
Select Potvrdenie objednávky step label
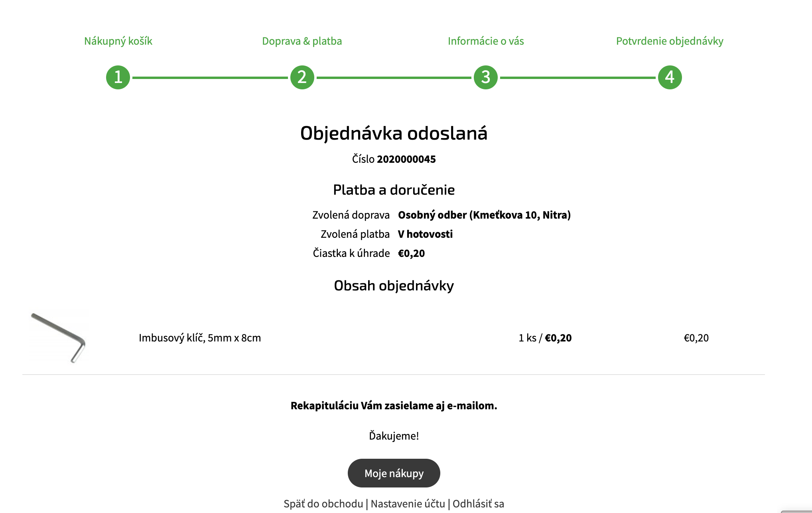[670, 41]
